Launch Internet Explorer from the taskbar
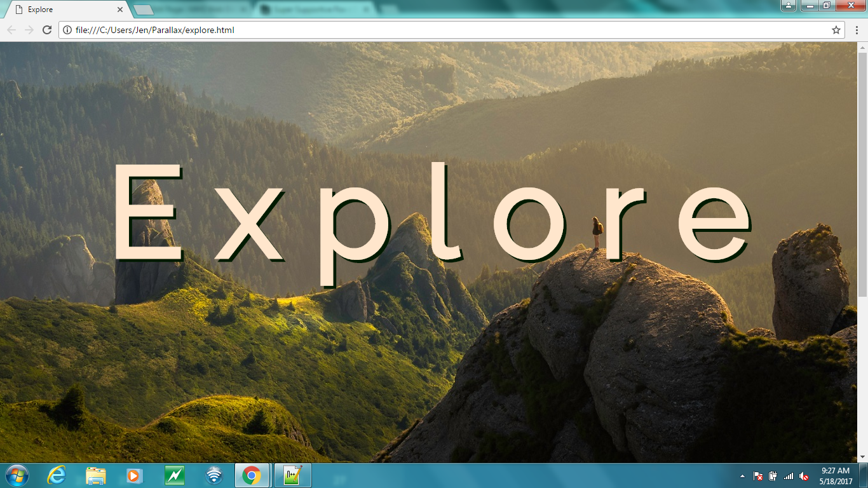Viewport: 868px width, 488px height. [57, 475]
